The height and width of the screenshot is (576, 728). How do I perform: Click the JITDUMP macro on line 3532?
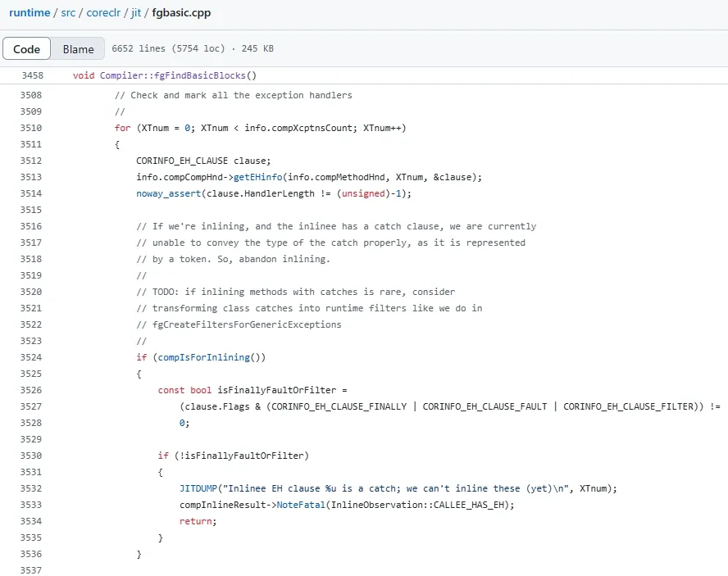click(198, 489)
